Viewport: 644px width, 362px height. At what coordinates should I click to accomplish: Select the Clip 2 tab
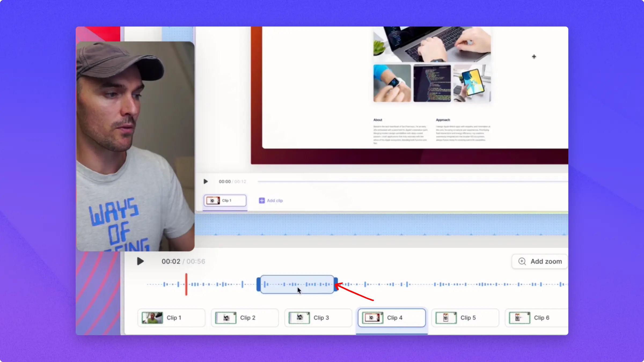(x=245, y=318)
